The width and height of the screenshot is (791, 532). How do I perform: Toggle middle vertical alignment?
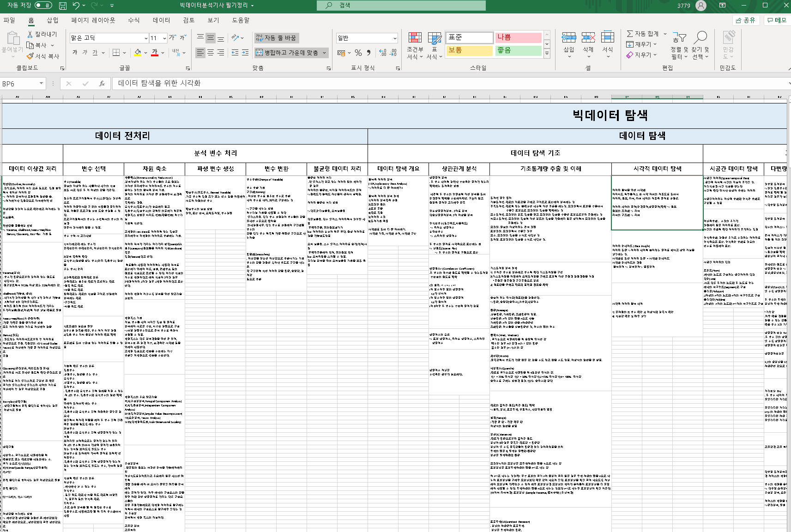(211, 38)
